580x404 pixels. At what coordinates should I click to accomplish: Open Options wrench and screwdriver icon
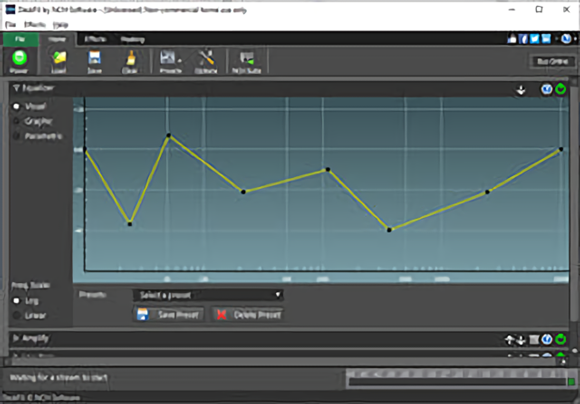pos(206,61)
